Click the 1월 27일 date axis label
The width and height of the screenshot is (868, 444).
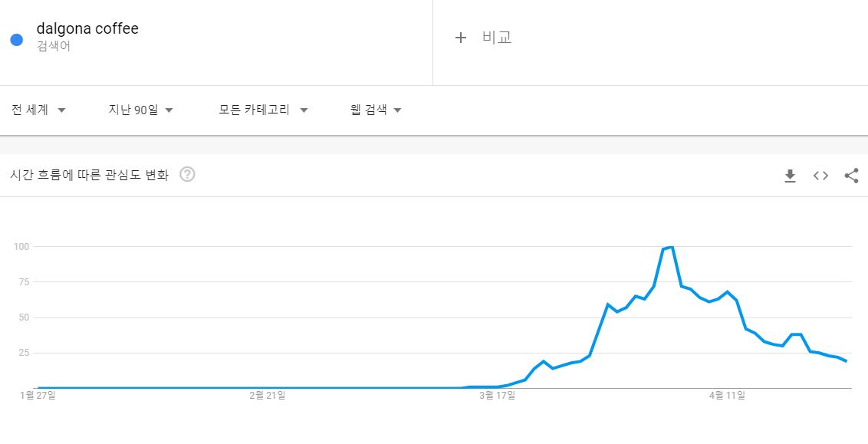click(38, 395)
